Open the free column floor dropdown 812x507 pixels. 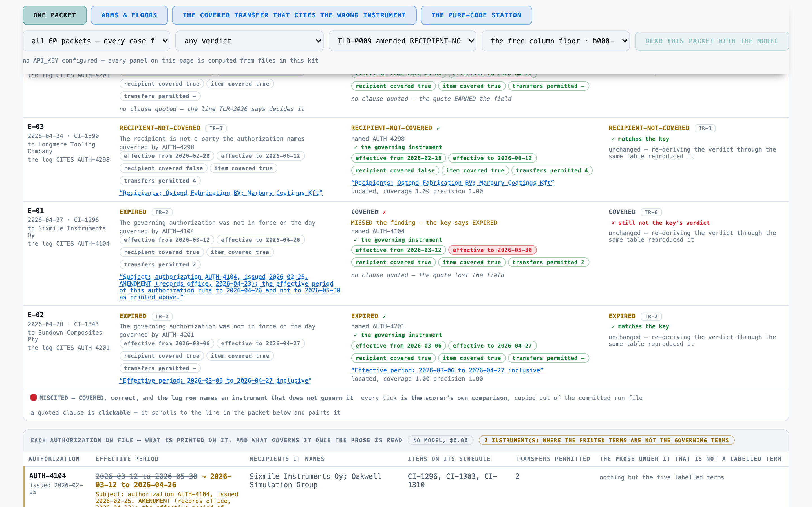555,41
